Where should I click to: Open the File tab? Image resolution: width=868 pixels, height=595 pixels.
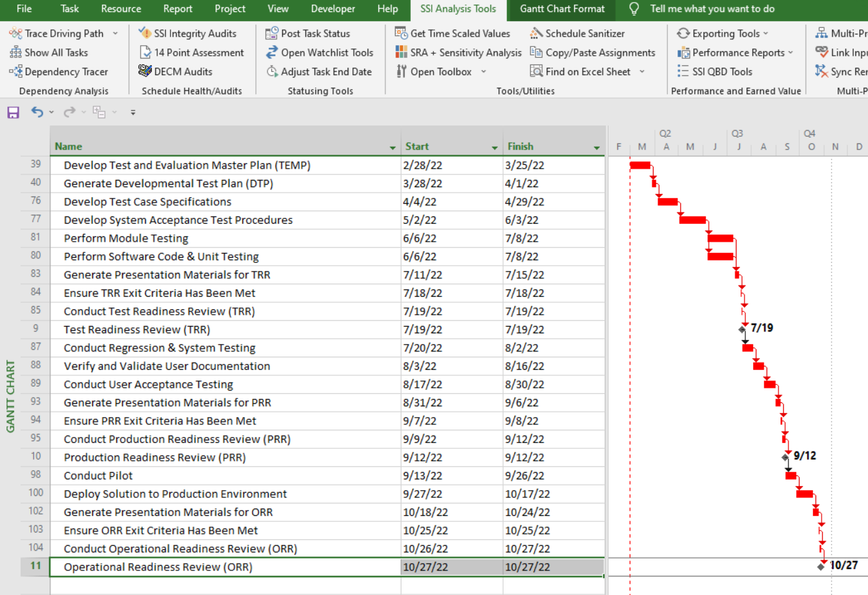click(x=24, y=9)
